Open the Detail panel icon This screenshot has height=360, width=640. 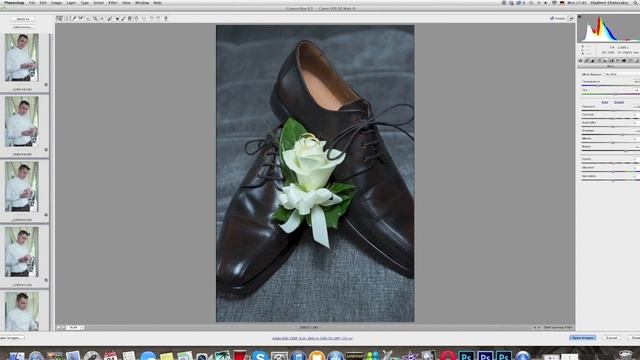593,60
